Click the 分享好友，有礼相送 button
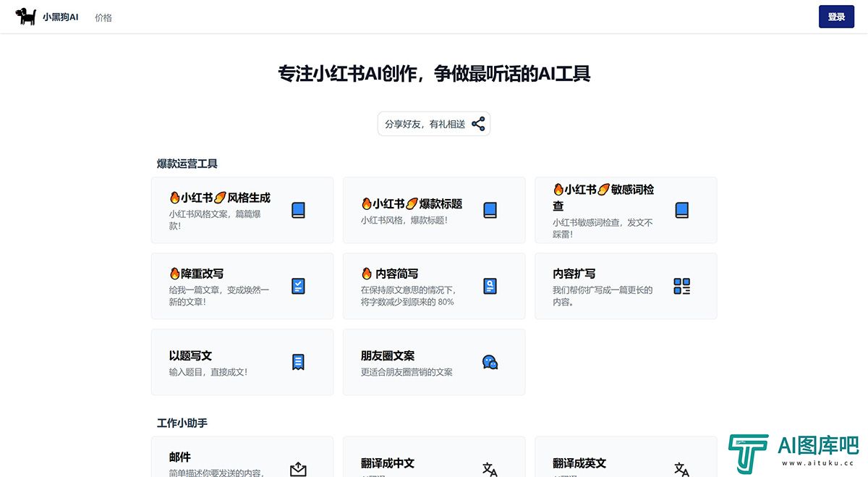The image size is (868, 477). pos(434,124)
